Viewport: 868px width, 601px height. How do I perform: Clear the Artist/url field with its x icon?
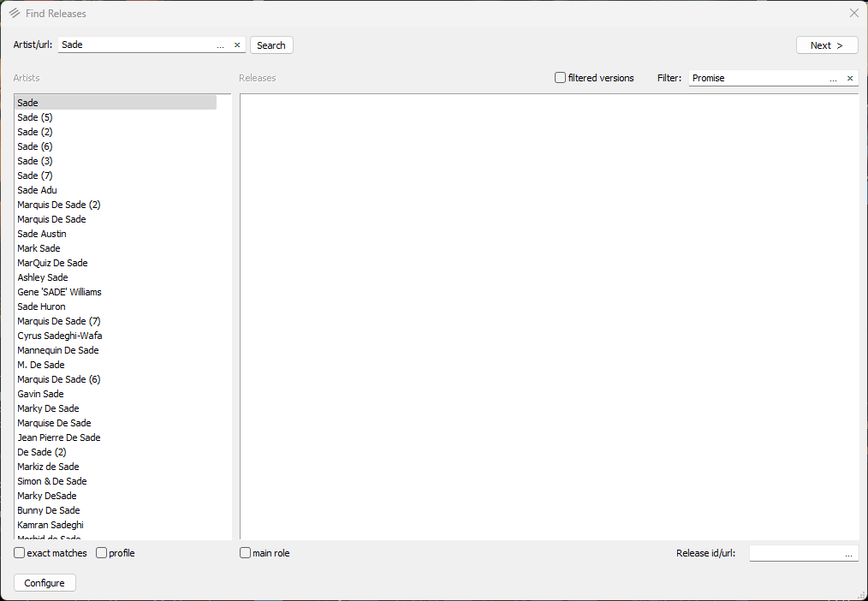tap(237, 45)
